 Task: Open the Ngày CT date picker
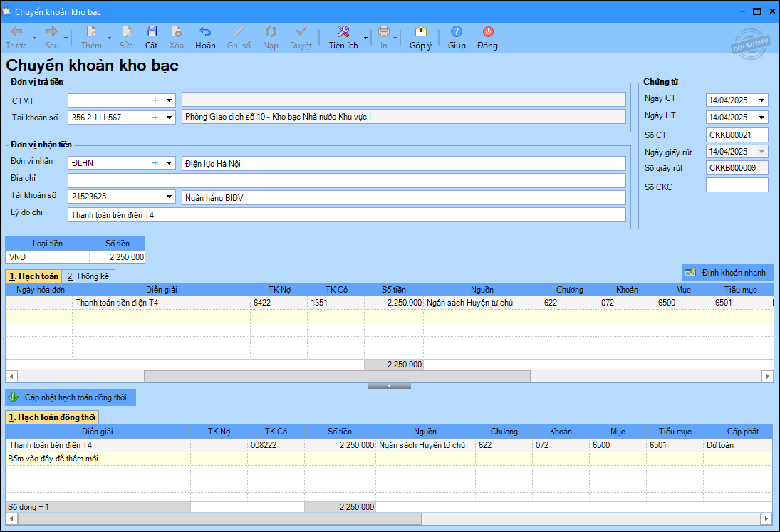coord(761,100)
